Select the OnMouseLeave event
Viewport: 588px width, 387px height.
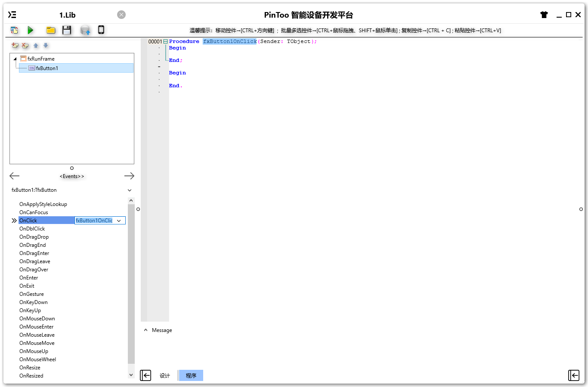coord(37,335)
